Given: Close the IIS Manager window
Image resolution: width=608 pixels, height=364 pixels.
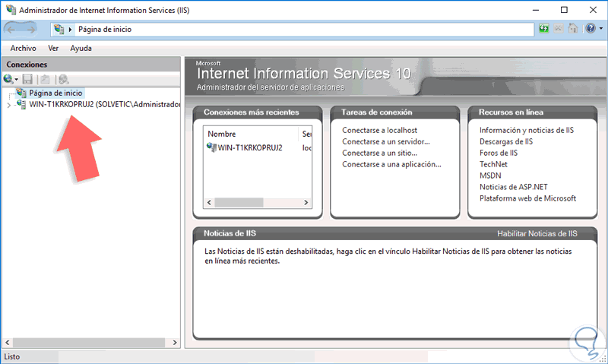Looking at the screenshot, I should point(594,10).
